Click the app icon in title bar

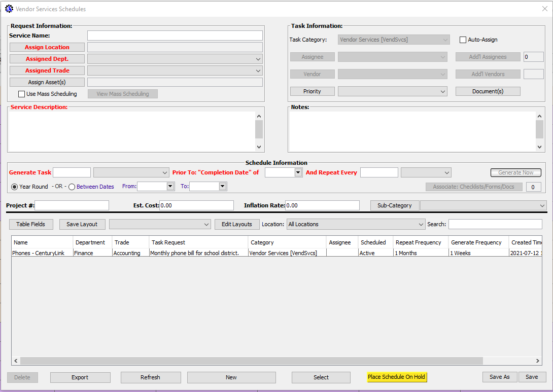point(9,9)
